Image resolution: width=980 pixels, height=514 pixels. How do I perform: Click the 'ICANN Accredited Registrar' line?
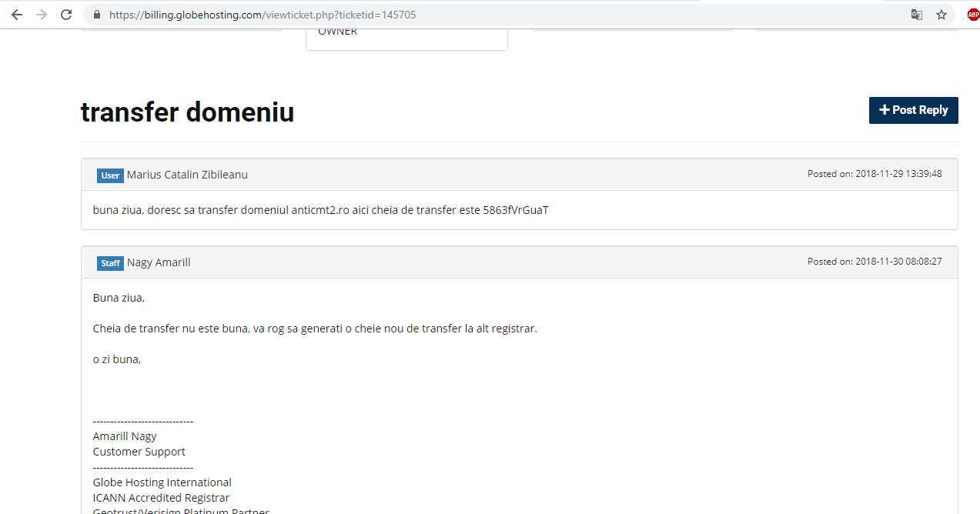(162, 498)
